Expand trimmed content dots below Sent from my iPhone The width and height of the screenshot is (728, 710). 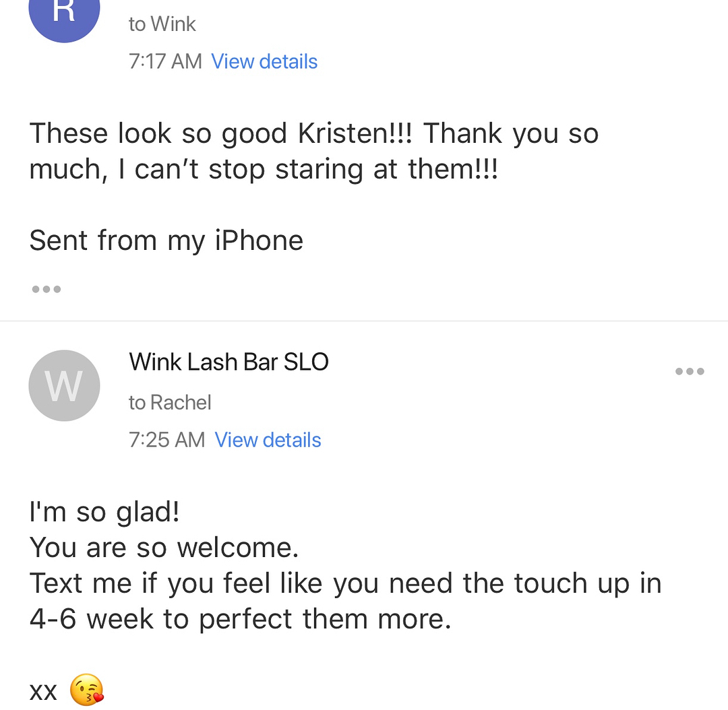pos(47,290)
